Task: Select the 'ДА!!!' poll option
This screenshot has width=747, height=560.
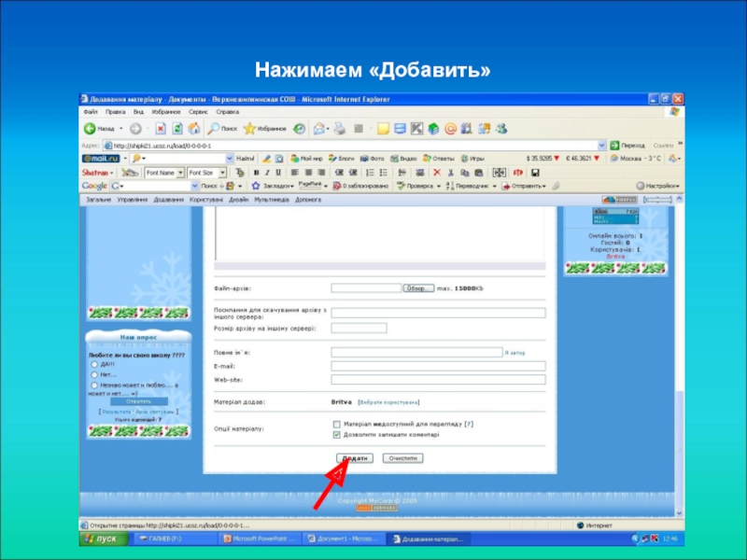Action: (94, 364)
